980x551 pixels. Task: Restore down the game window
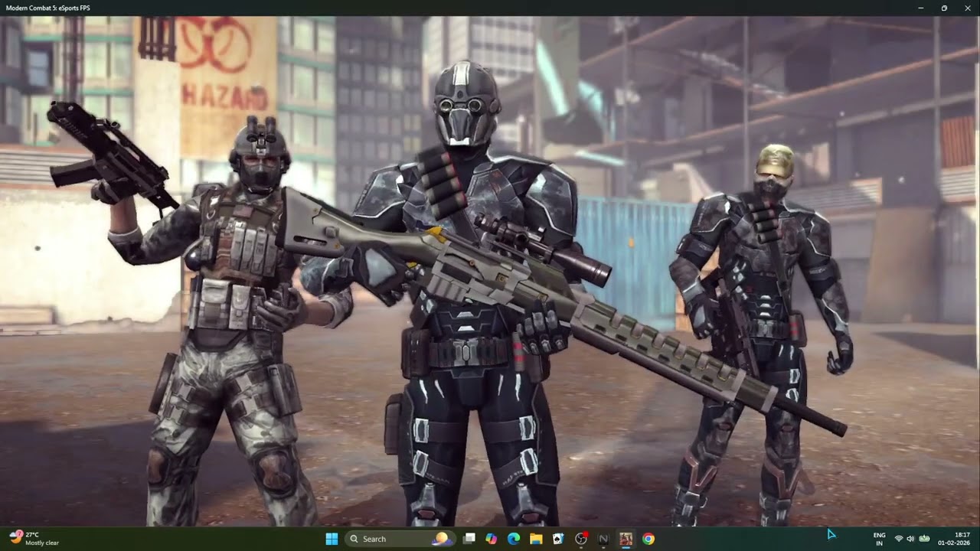click(x=944, y=8)
